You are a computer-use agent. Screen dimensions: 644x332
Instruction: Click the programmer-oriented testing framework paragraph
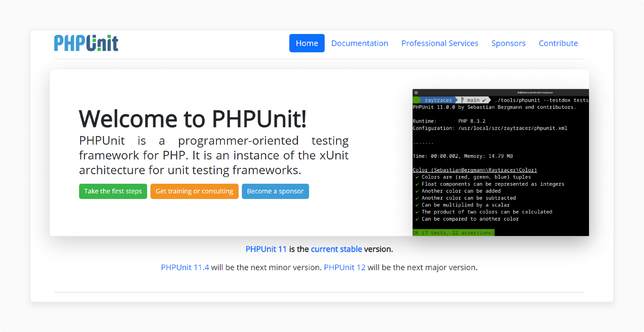(214, 155)
